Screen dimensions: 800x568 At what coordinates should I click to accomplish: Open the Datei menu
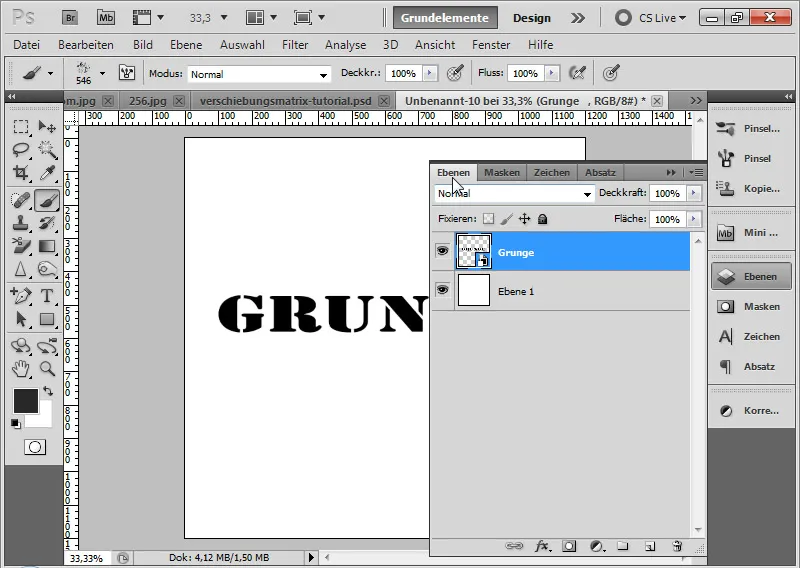27,45
